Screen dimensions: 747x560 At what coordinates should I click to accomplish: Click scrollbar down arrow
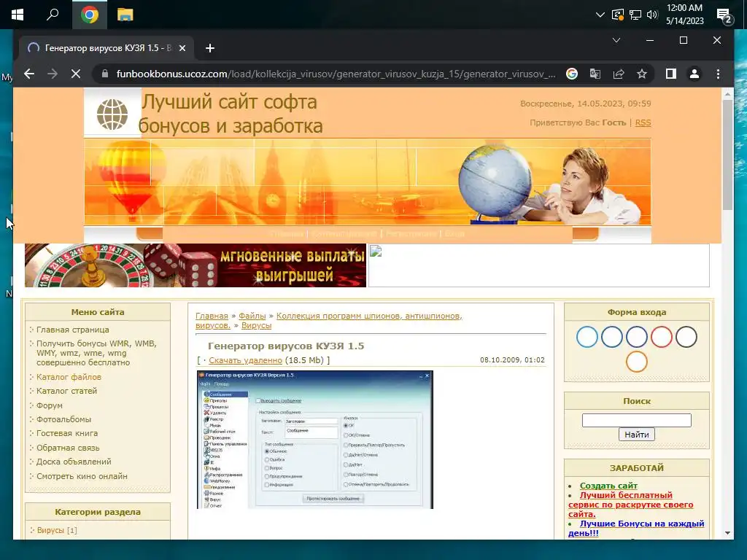(x=727, y=533)
